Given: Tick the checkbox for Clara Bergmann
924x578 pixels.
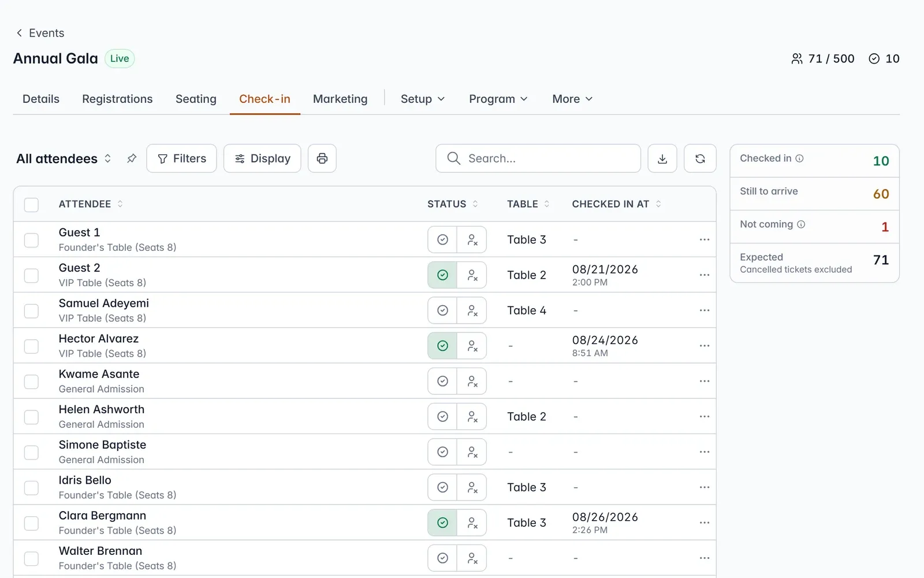Looking at the screenshot, I should pos(31,523).
